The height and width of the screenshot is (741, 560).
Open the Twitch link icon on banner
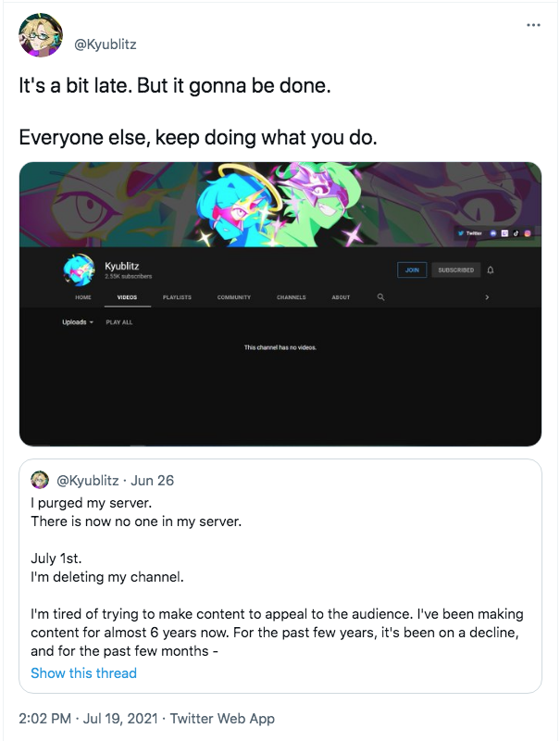click(504, 233)
